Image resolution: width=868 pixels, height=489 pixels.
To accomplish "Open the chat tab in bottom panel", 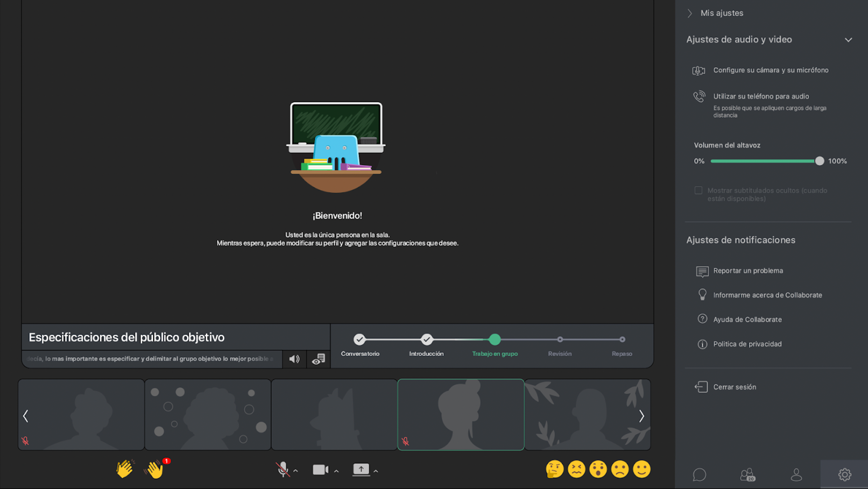I will [699, 475].
